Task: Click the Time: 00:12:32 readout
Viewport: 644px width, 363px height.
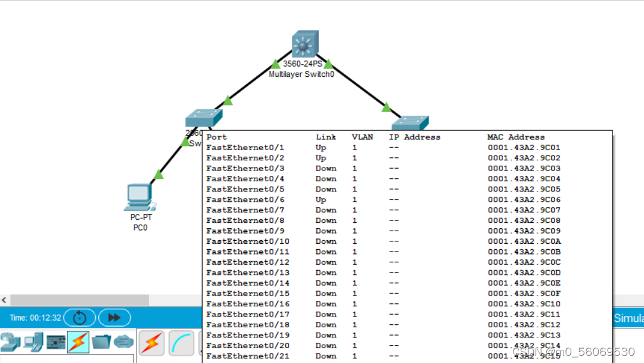Action: (35, 318)
